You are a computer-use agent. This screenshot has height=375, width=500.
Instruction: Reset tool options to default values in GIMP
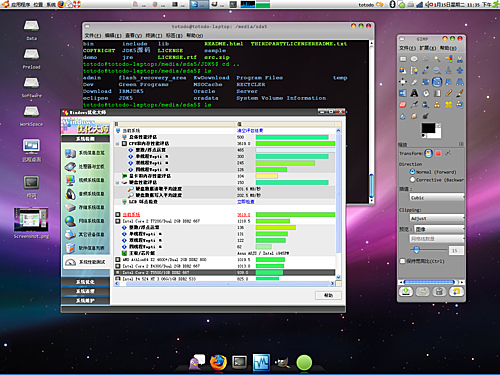456,292
